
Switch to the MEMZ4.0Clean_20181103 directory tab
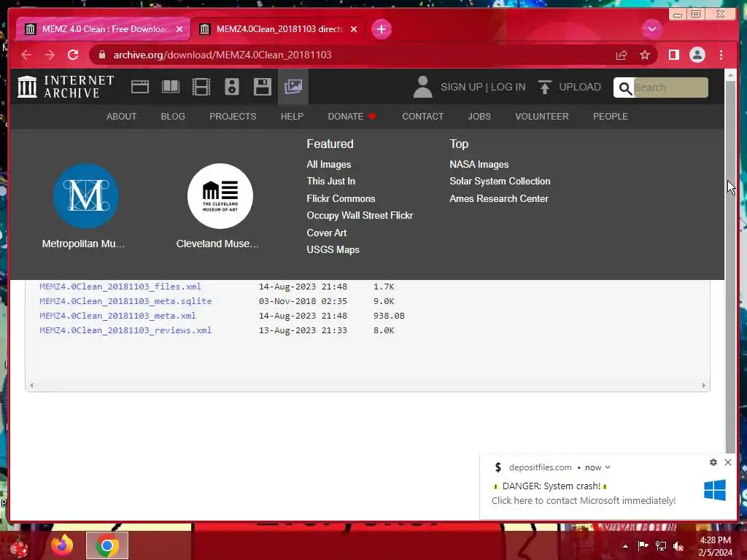tap(278, 29)
